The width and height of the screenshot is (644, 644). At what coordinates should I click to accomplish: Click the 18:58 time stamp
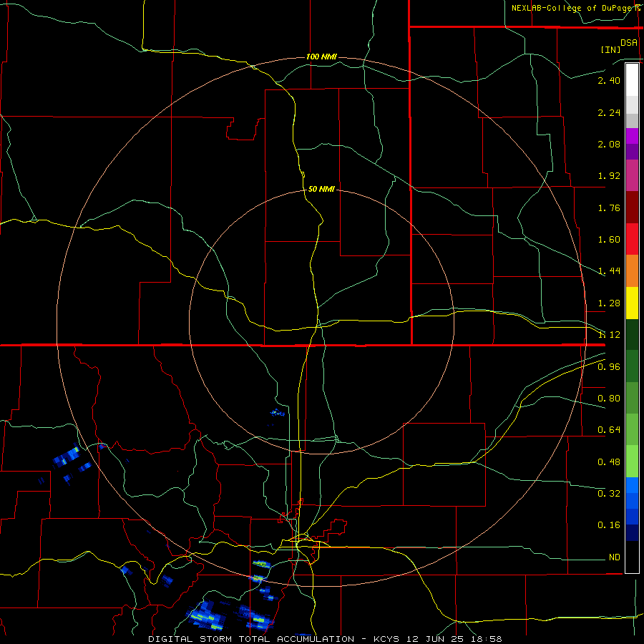click(x=487, y=639)
